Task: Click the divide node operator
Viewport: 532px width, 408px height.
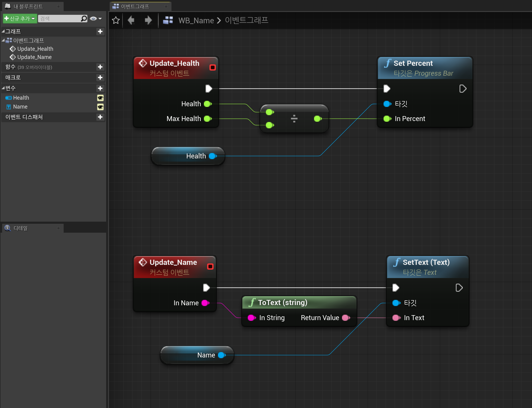Action: (294, 118)
